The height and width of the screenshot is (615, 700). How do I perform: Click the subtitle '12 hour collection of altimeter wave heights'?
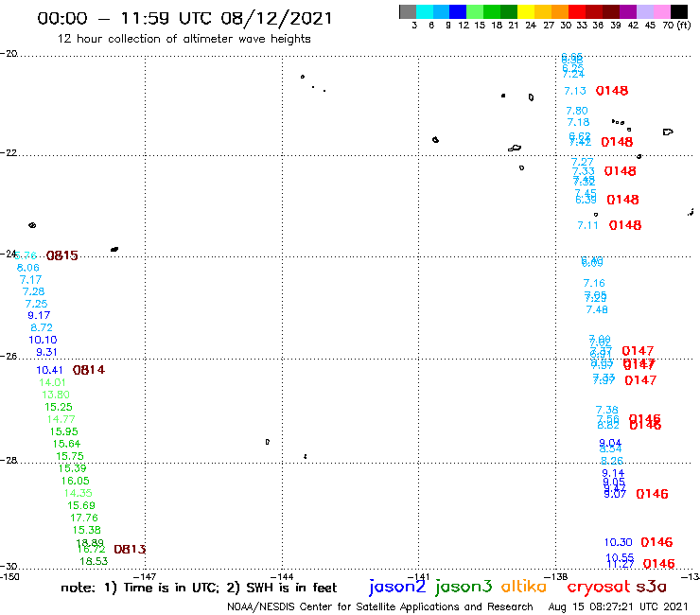coord(184,39)
